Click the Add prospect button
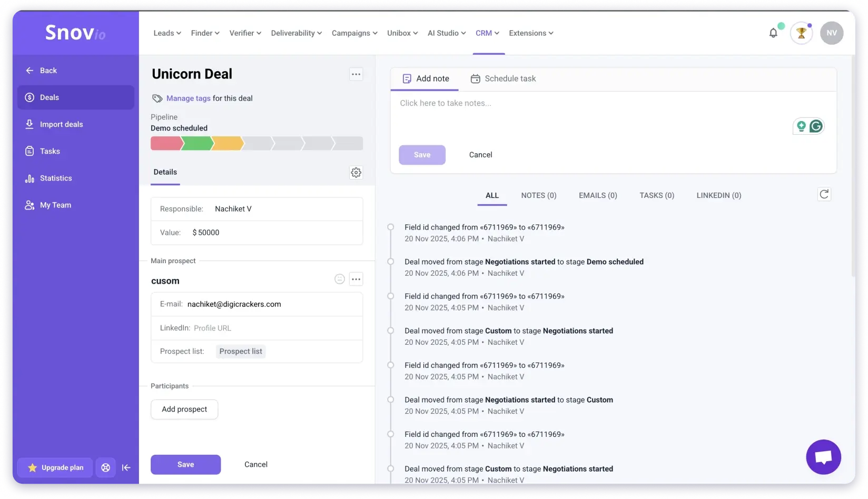This screenshot has width=868, height=499. (184, 409)
